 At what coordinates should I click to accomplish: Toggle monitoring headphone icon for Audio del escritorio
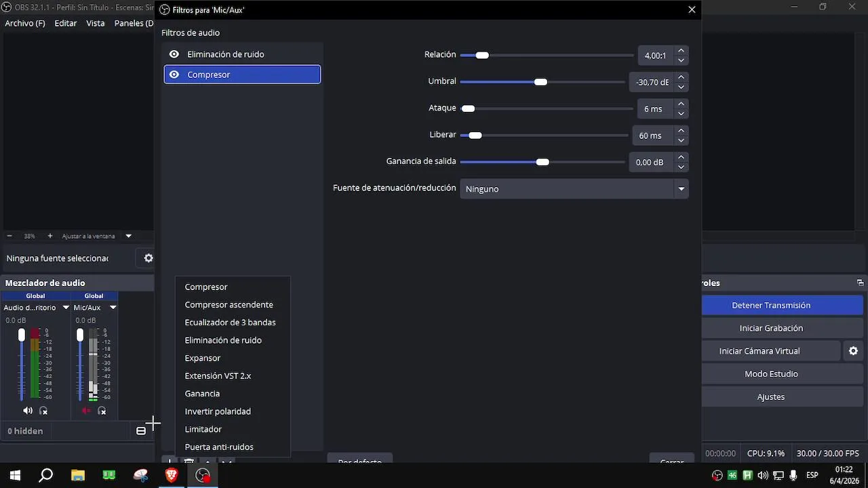(43, 411)
